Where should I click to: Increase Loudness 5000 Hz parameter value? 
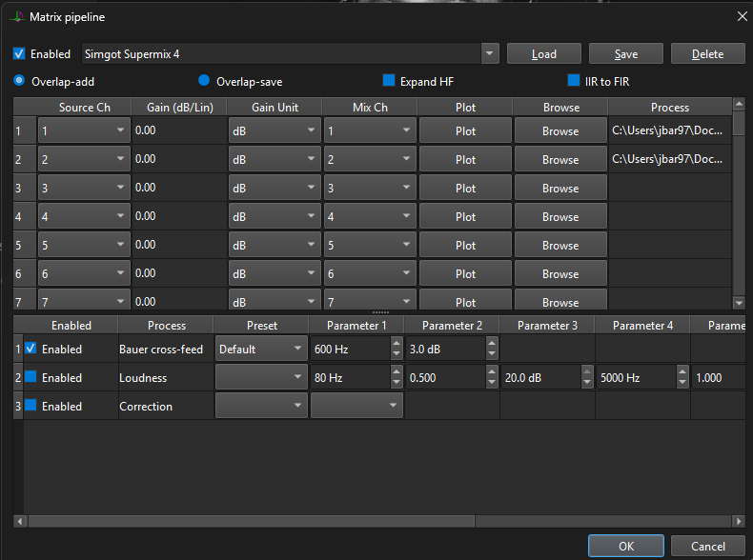(682, 372)
